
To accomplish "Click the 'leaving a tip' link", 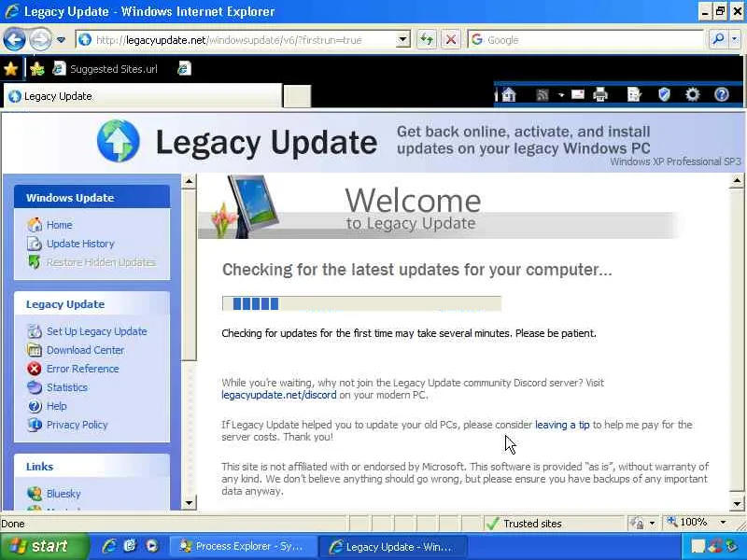I will click(x=562, y=425).
